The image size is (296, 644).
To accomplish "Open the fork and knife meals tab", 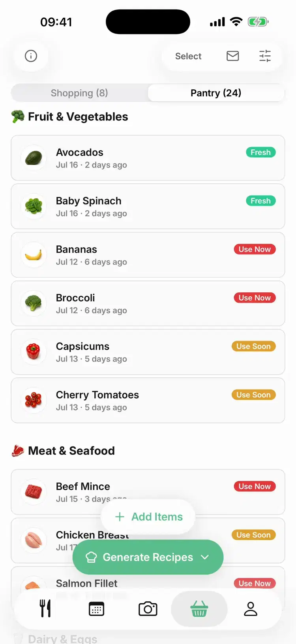I will pyautogui.click(x=45, y=608).
